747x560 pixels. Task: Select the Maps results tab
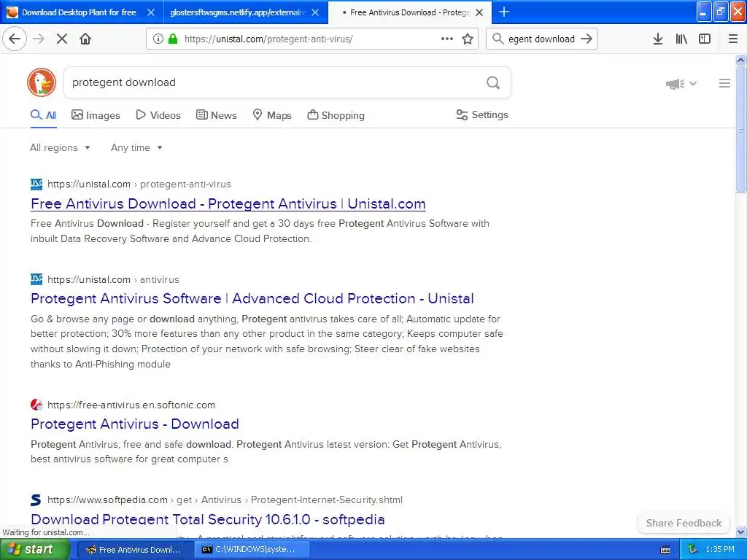point(272,114)
